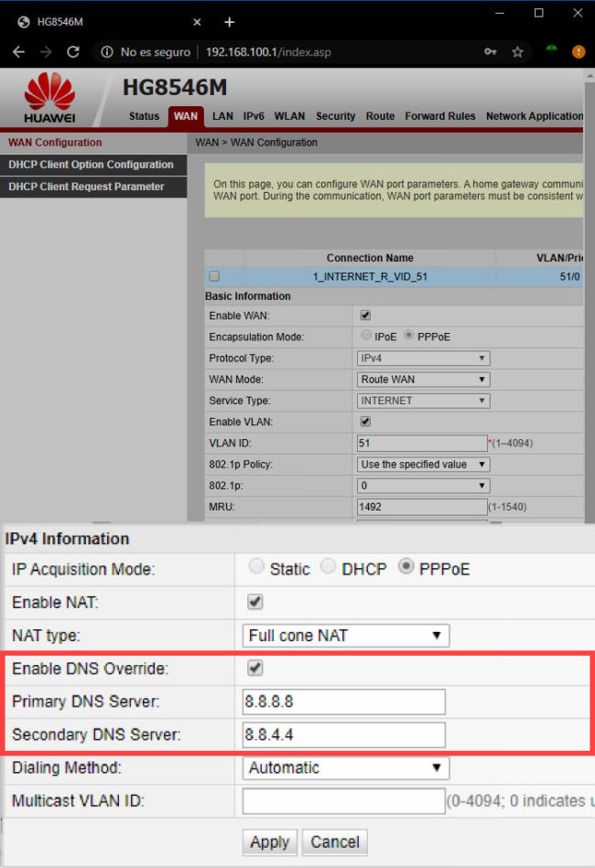Click the saved password key icon
This screenshot has width=595, height=868.
(491, 52)
